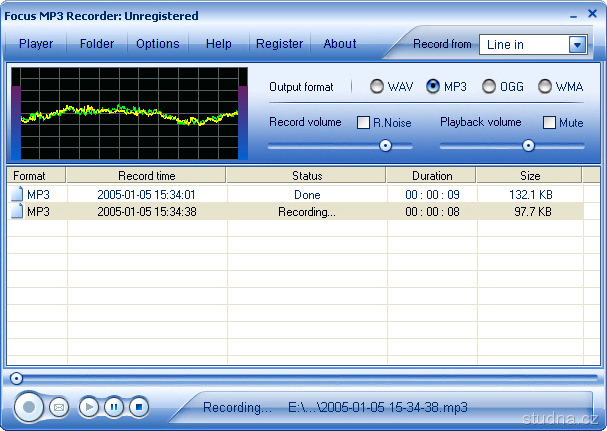Select OGG output format
The height and width of the screenshot is (431, 607).
489,86
